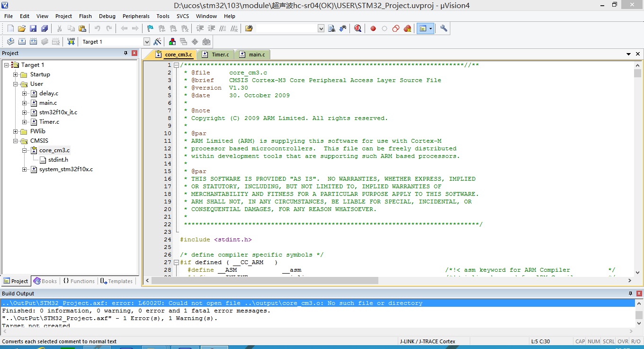Expand the Startup group in project tree
The height and width of the screenshot is (349, 644).
[15, 74]
